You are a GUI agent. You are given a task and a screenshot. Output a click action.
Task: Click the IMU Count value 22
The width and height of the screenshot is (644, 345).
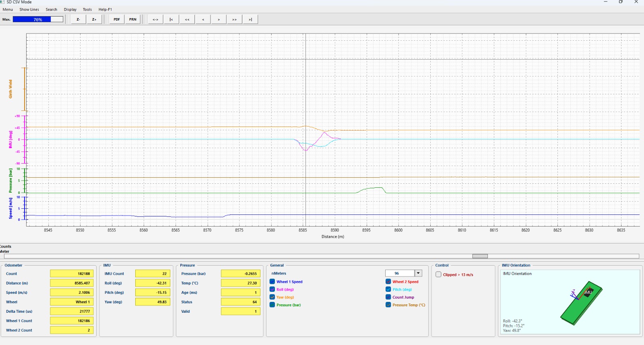tap(153, 274)
